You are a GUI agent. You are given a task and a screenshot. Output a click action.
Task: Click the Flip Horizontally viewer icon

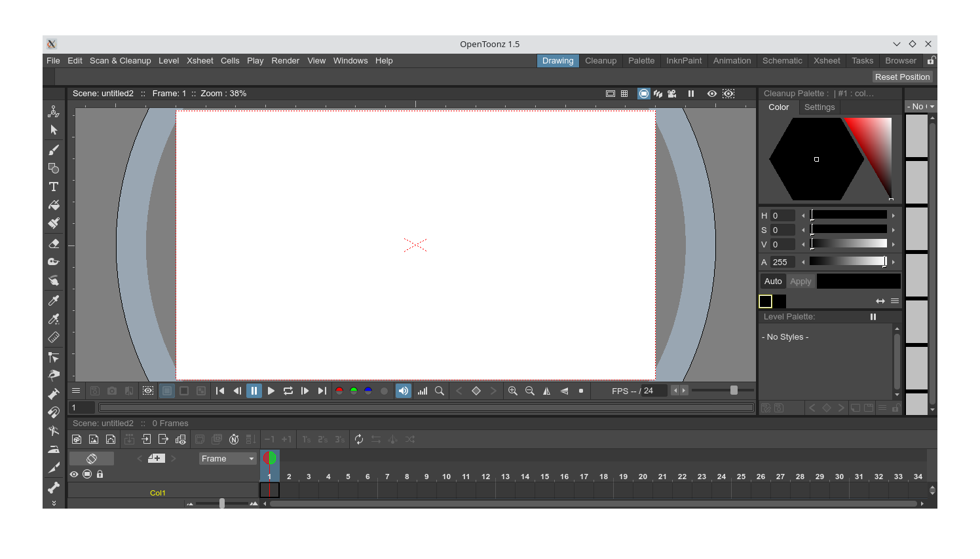click(547, 391)
